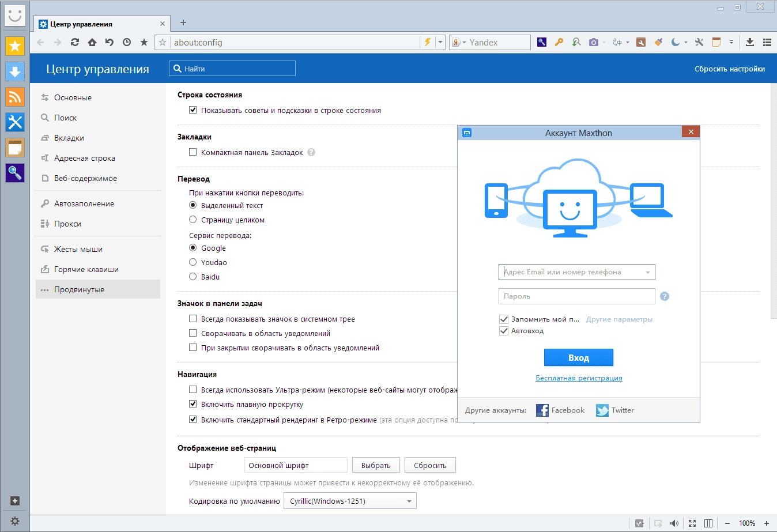Open the RSS feed reader in the sidebar
The width and height of the screenshot is (777, 532).
(15, 97)
